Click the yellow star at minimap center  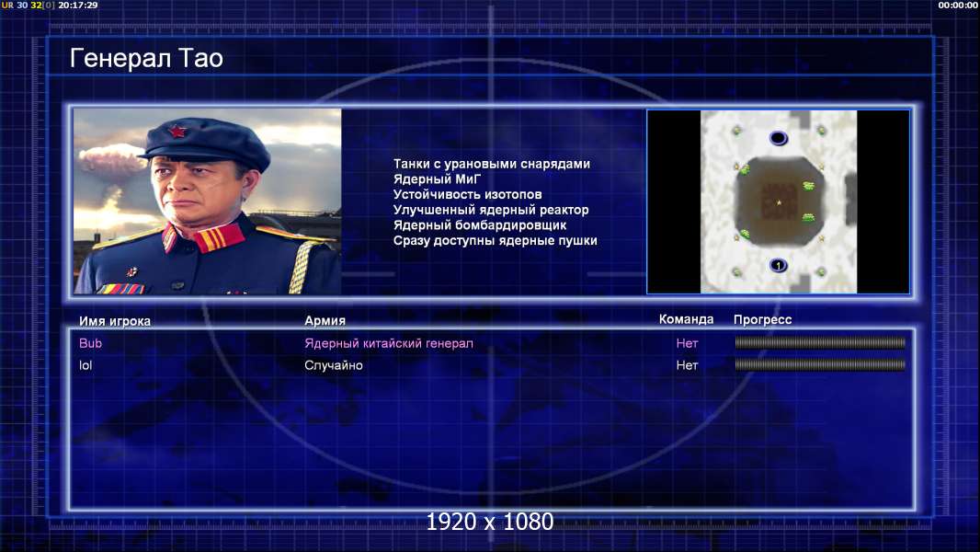(779, 202)
